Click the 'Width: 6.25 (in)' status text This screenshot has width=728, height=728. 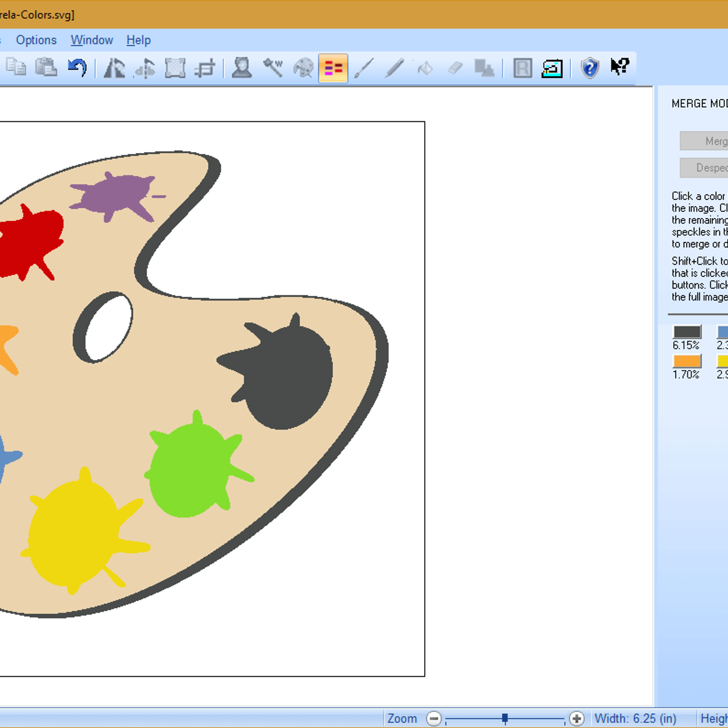[x=635, y=718]
